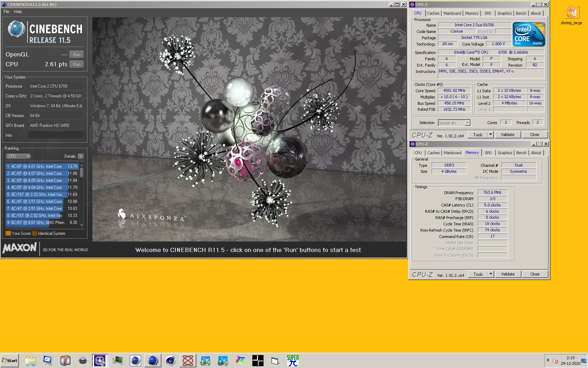Open Bench tab in lower CPU-Z window
This screenshot has width=588, height=368.
coord(521,153)
